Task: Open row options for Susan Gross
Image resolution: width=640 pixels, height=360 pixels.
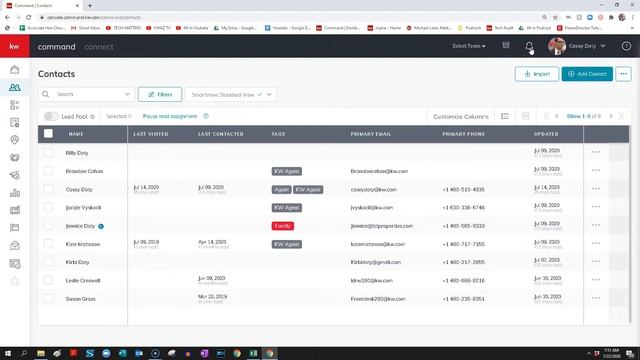Action: tap(596, 298)
